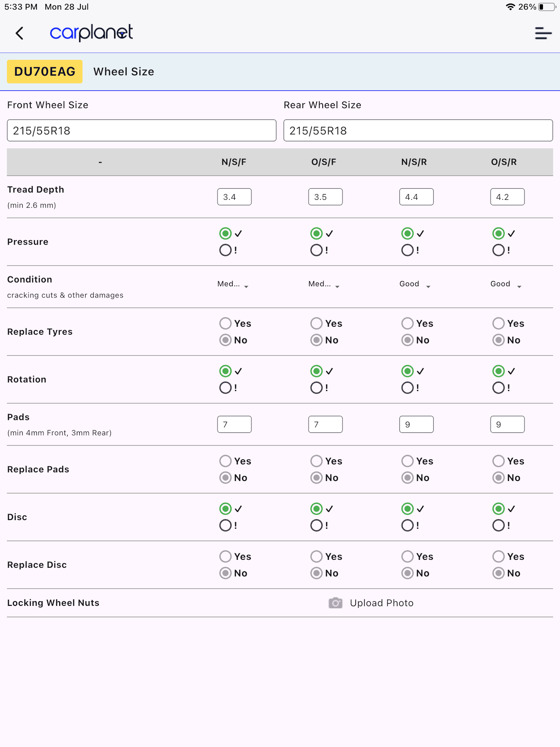Select N/S/F Disc warning radio

[x=225, y=526]
